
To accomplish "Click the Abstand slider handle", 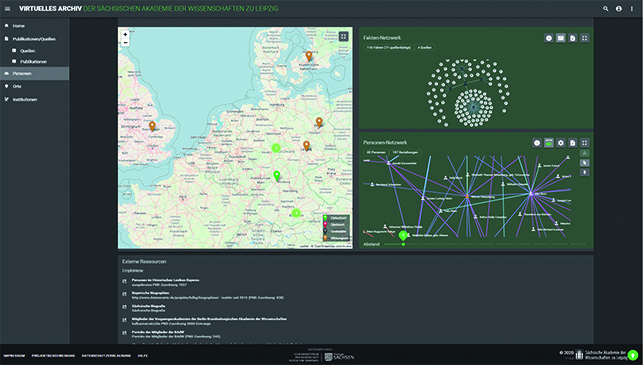I will (x=404, y=244).
